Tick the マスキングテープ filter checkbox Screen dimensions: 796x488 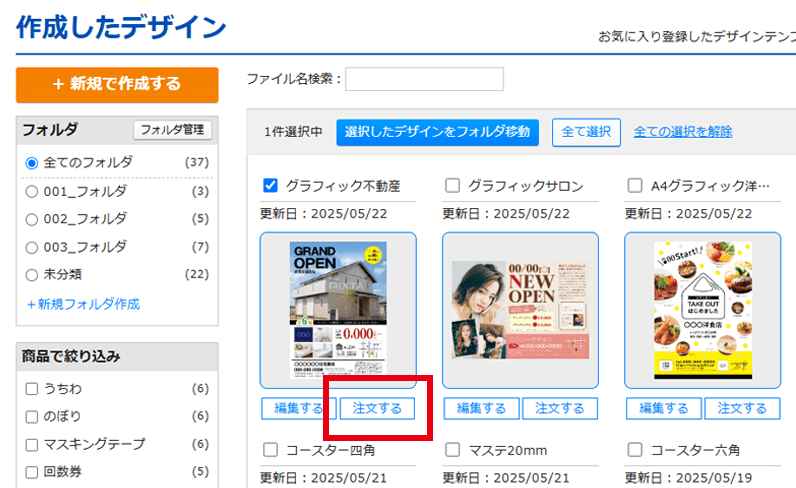tap(32, 444)
